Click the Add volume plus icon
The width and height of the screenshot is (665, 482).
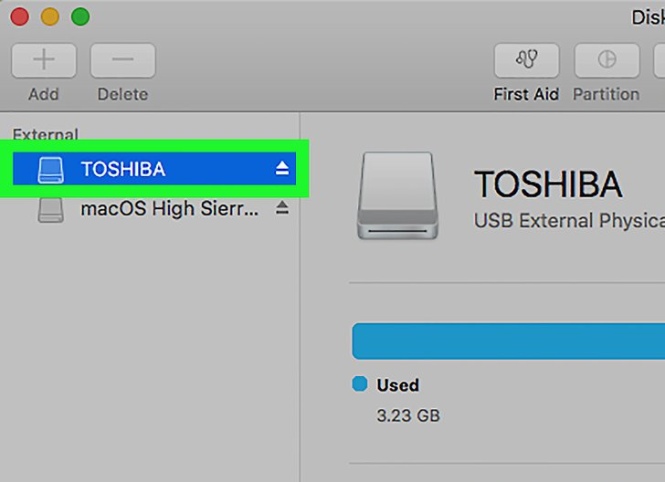pyautogui.click(x=43, y=60)
